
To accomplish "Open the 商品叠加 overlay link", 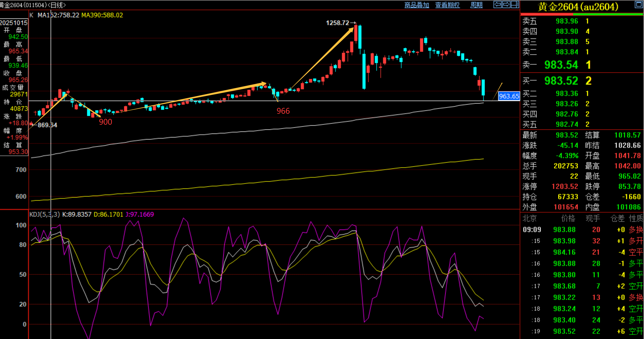I will point(417,5).
